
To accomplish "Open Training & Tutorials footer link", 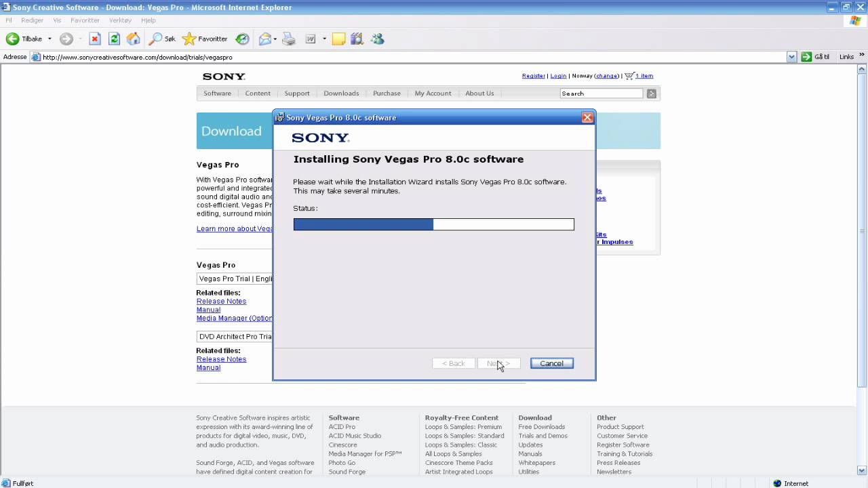I will pos(625,454).
